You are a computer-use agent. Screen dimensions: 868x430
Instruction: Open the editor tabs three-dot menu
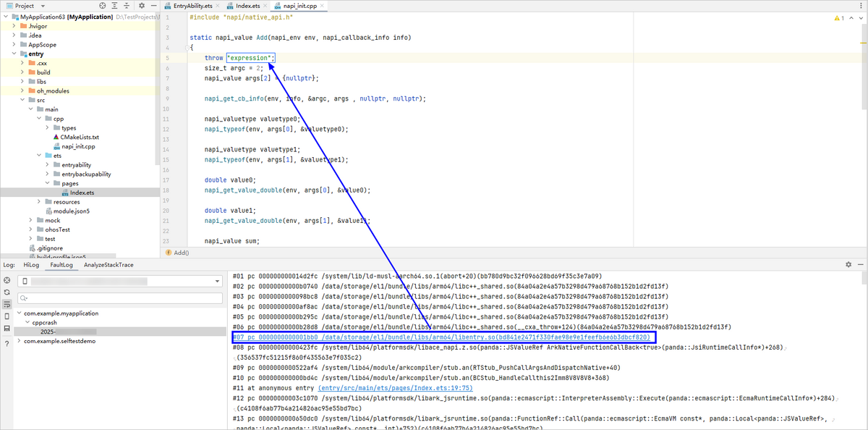click(x=861, y=6)
